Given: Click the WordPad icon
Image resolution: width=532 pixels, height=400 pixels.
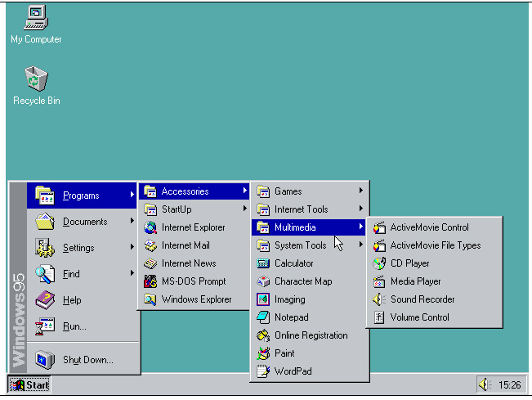Looking at the screenshot, I should 263,371.
